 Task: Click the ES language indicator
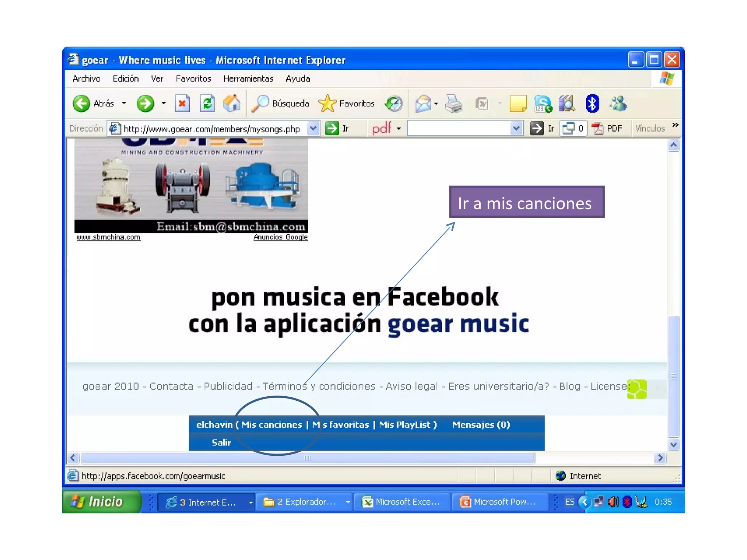coord(569,502)
